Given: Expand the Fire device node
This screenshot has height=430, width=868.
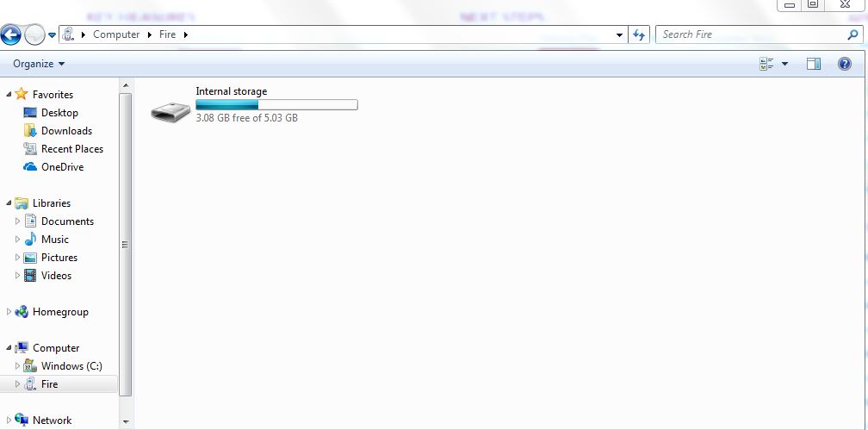Looking at the screenshot, I should [x=17, y=384].
